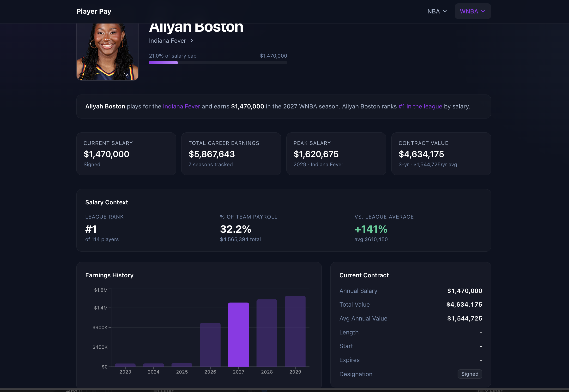
Task: Expand the NBA dropdown menu
Action: pyautogui.click(x=437, y=11)
